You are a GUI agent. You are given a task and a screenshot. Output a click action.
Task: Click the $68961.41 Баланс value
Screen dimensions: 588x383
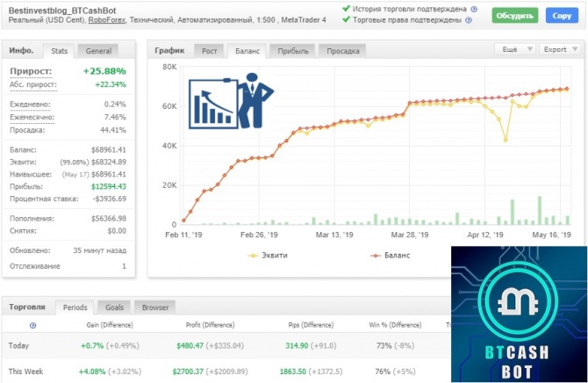pos(109,150)
